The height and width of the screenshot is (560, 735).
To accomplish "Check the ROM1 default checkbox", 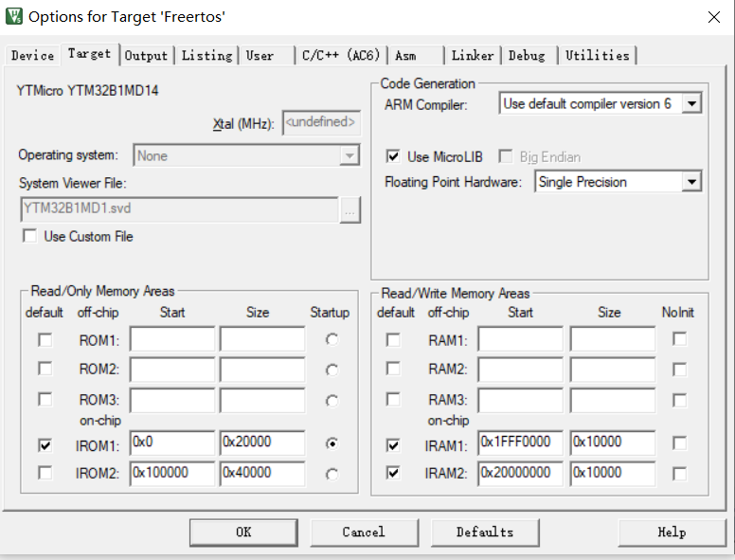I will (45, 340).
